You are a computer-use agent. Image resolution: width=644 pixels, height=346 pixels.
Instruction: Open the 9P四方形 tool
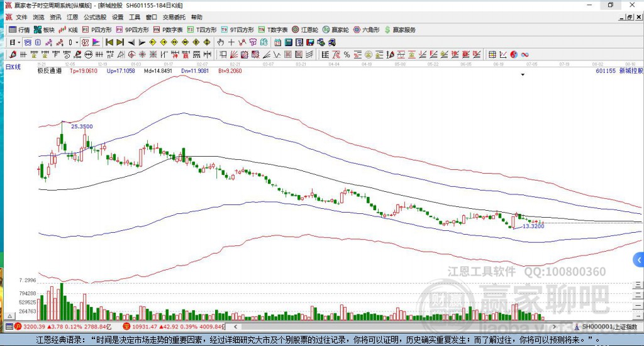(132, 30)
